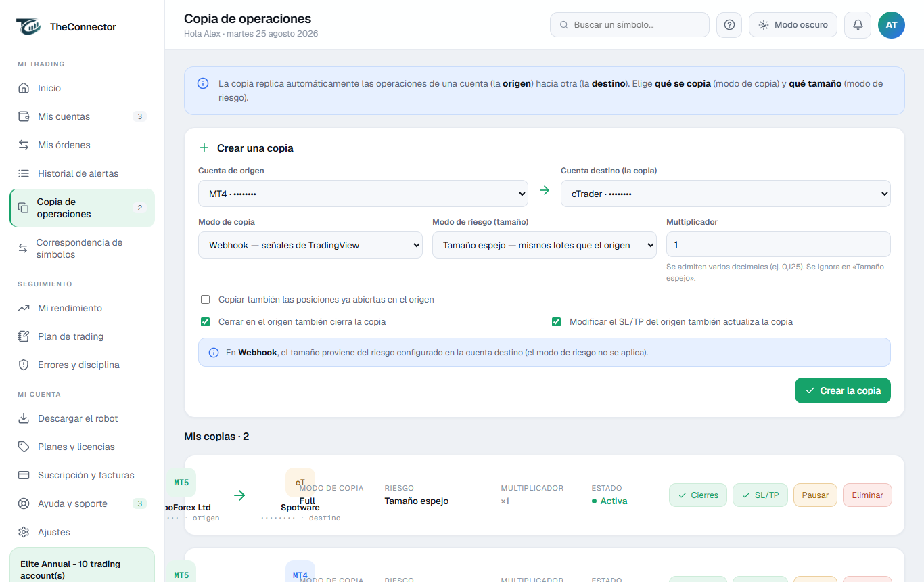The width and height of the screenshot is (924, 582).
Task: Switch to Modo oscuro
Action: tap(793, 25)
